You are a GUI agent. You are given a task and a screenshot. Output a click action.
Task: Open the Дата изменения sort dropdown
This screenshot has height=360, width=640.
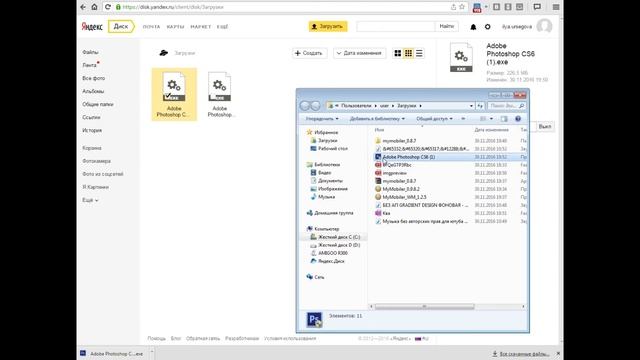coord(360,53)
